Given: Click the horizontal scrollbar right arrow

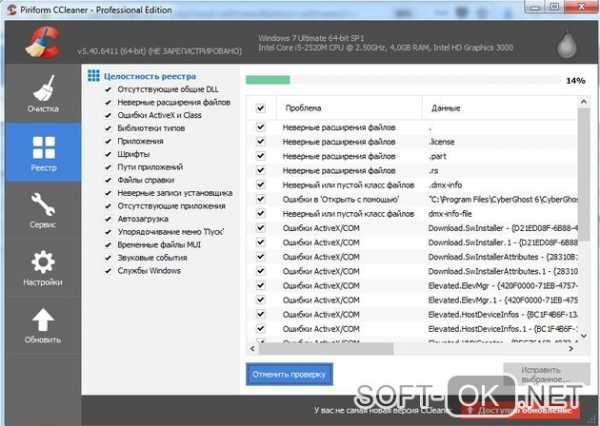Looking at the screenshot, I should click(571, 348).
